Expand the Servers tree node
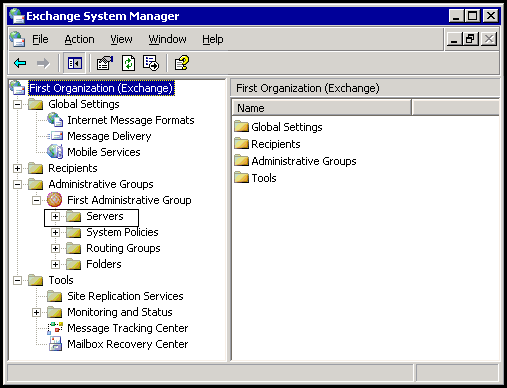 coord(55,216)
